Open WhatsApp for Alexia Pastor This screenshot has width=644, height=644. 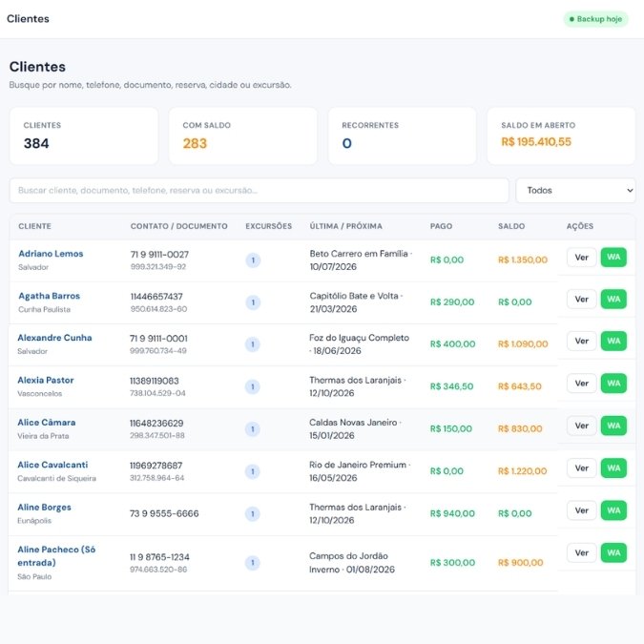point(613,384)
